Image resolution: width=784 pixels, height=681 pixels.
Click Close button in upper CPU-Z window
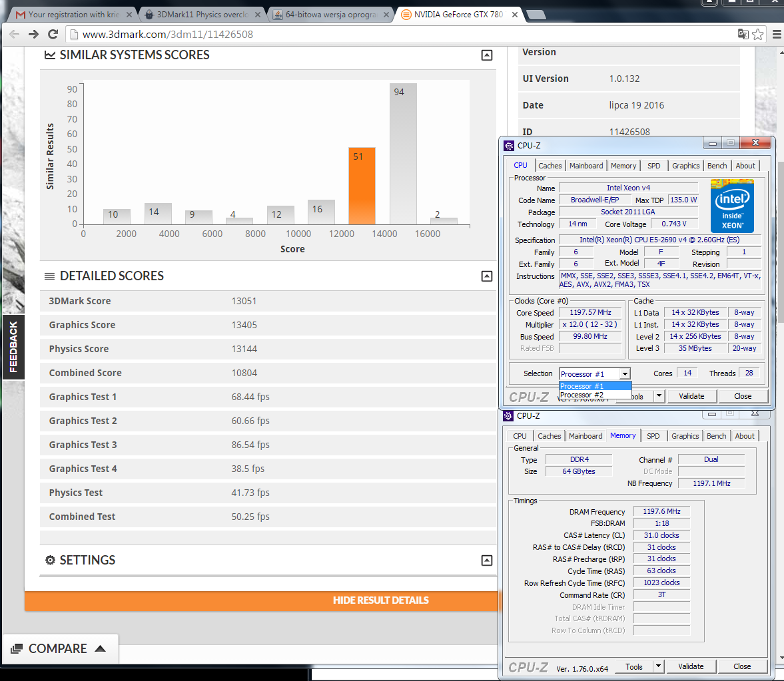(x=743, y=396)
